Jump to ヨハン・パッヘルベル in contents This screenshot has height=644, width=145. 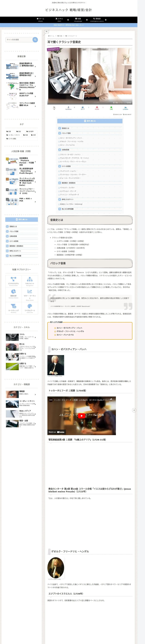point(67,145)
